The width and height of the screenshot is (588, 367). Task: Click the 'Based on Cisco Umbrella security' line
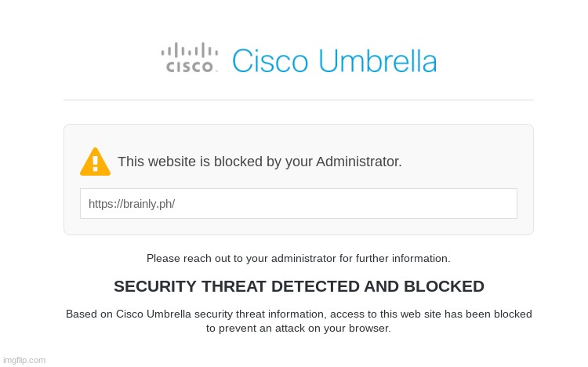tap(299, 314)
